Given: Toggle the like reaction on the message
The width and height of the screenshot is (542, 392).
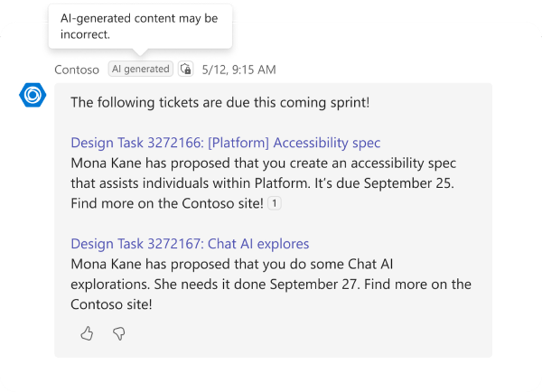Looking at the screenshot, I should 86,334.
